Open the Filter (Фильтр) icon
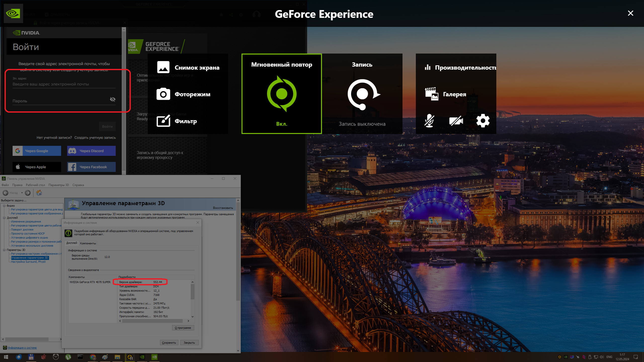 (163, 121)
